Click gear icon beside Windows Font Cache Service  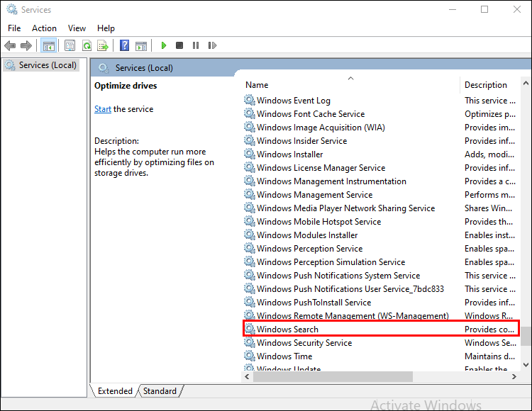click(x=250, y=113)
